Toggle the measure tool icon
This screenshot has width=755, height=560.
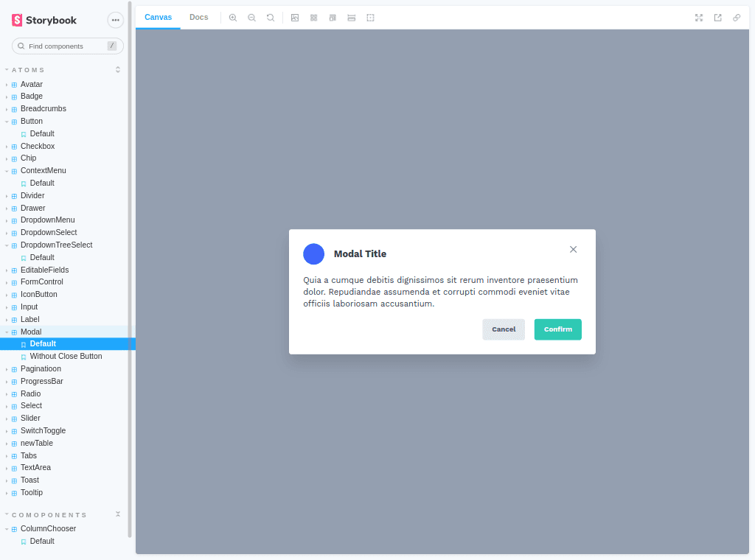point(352,18)
